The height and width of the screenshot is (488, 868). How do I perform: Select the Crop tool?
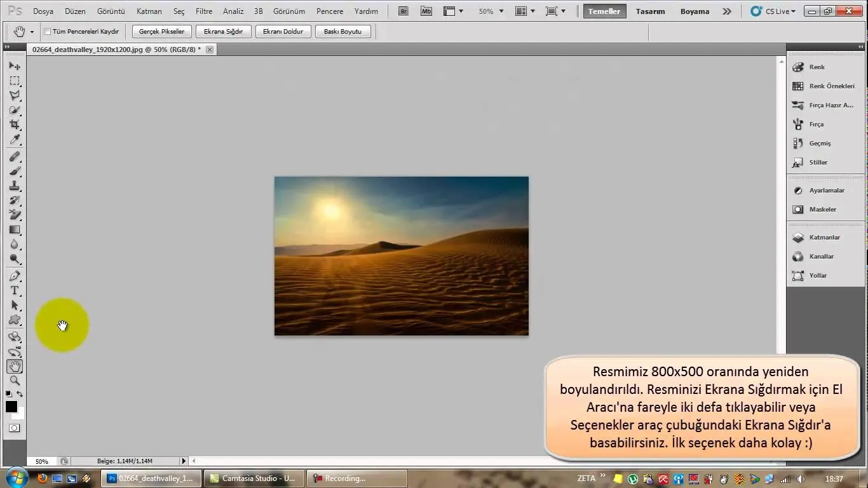pos(14,125)
